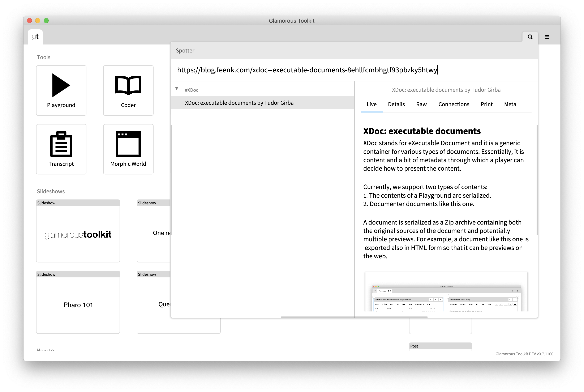The image size is (584, 392).
Task: Select the gt home tab
Action: [35, 37]
